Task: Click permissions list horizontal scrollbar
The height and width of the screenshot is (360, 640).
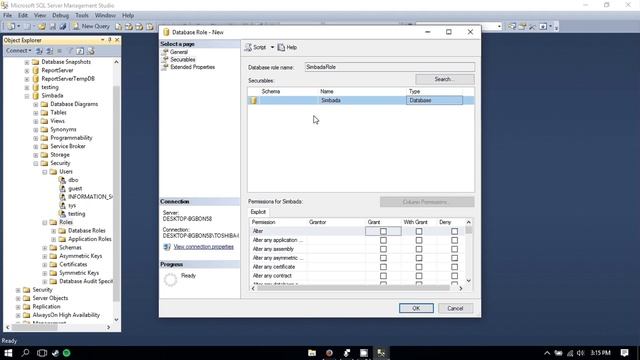Action: click(x=353, y=288)
